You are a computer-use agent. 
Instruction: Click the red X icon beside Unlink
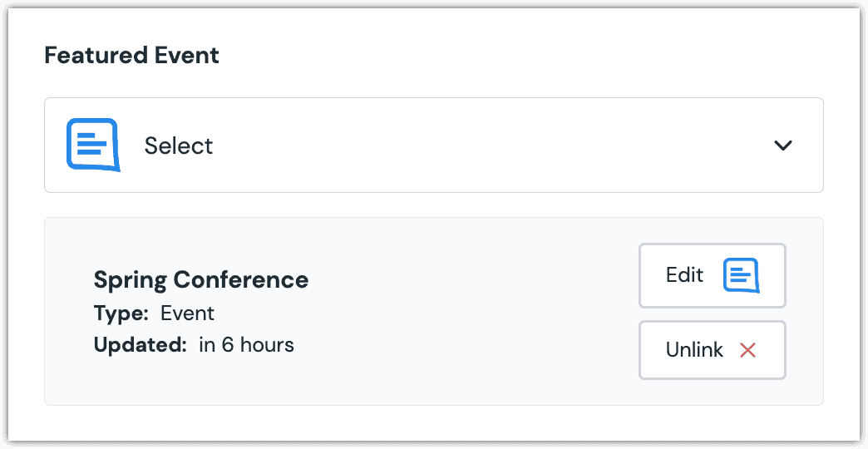[748, 350]
